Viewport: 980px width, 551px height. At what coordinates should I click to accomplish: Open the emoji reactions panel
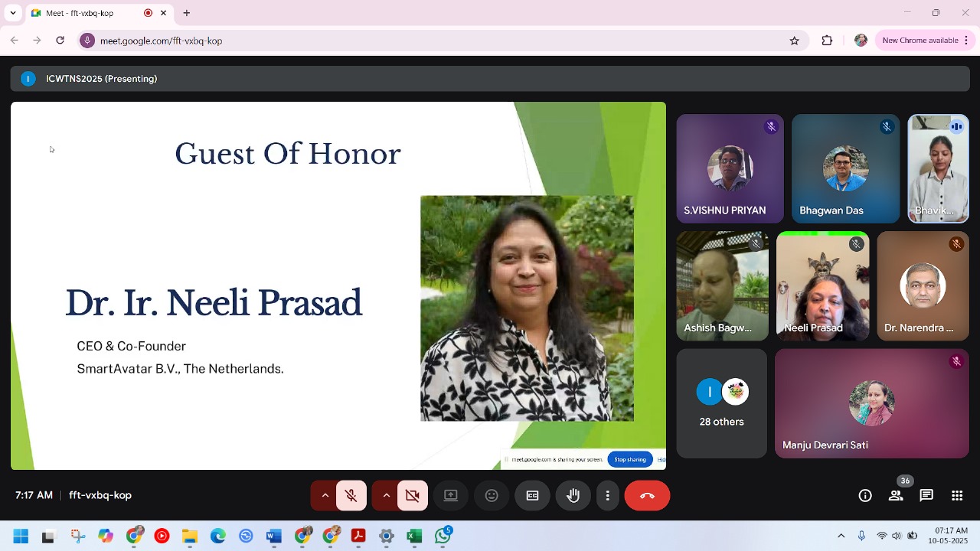click(x=492, y=496)
